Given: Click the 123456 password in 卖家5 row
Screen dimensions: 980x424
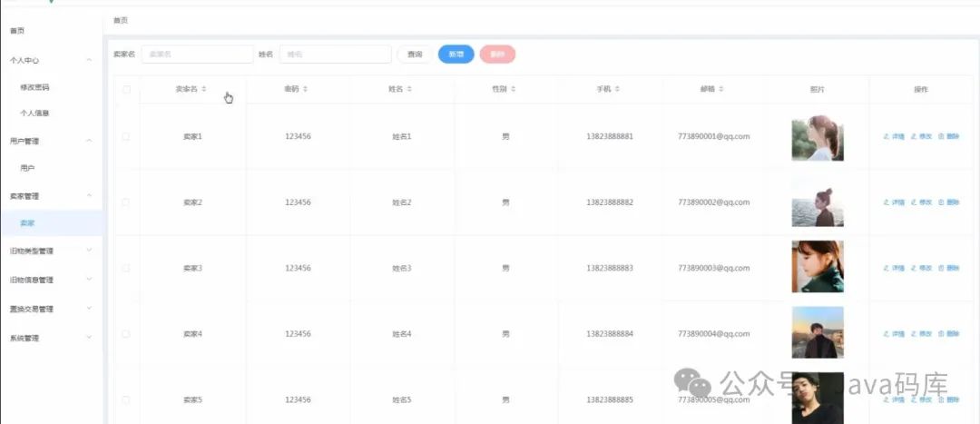Looking at the screenshot, I should (x=298, y=399).
